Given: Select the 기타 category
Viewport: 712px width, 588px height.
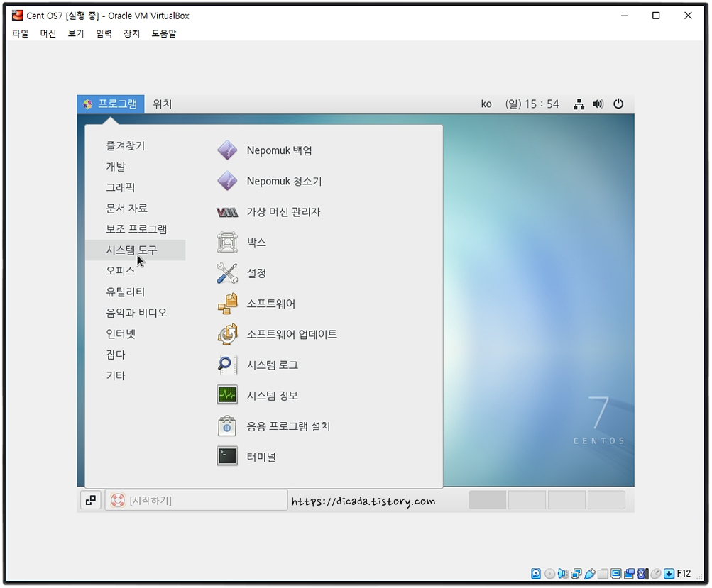Looking at the screenshot, I should [115, 376].
